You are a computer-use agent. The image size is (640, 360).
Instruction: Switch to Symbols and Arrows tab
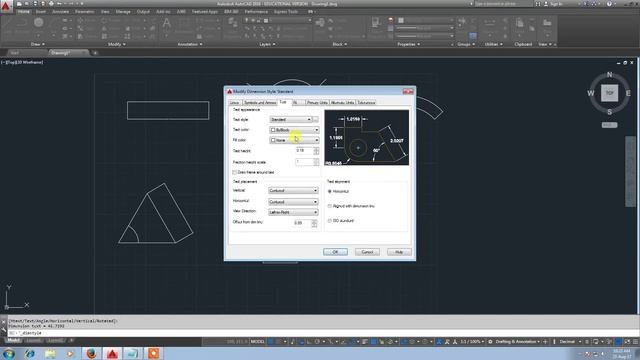point(260,102)
